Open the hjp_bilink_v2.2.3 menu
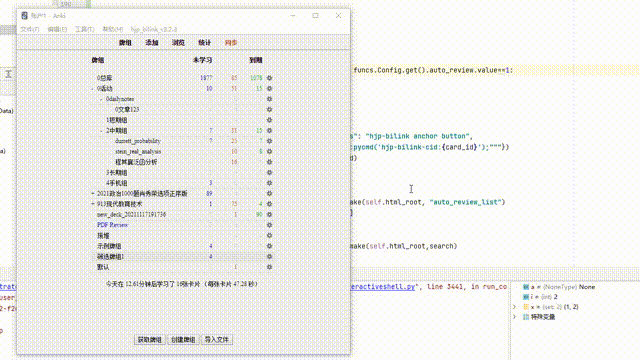640x360 pixels. [154, 29]
